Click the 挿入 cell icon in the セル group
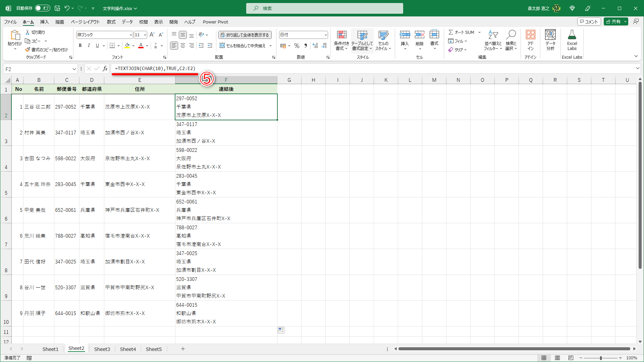The image size is (644, 362). pyautogui.click(x=405, y=40)
